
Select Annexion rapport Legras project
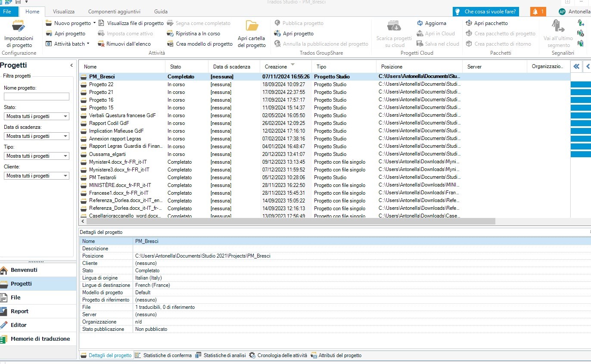click(325, 139)
